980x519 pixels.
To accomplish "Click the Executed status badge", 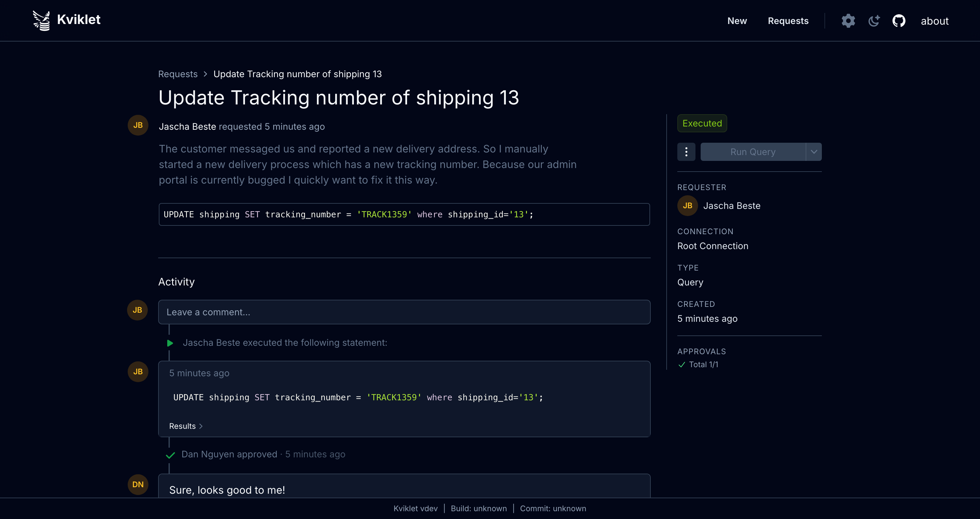I will 702,123.
